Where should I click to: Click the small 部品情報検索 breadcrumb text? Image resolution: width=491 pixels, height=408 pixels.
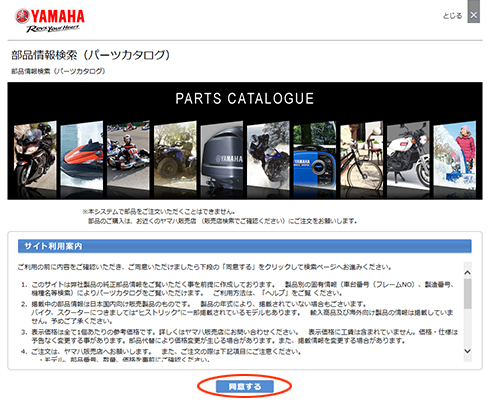[58, 71]
